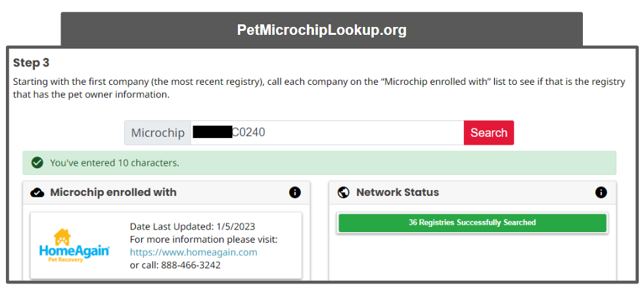Click the cloud checkmark icon
Viewport: 644px width, 290px height.
37,193
